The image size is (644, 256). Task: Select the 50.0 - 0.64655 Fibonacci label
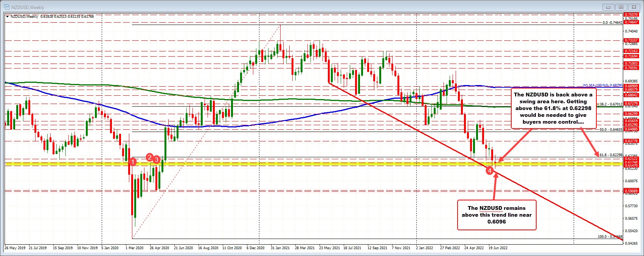pyautogui.click(x=611, y=129)
